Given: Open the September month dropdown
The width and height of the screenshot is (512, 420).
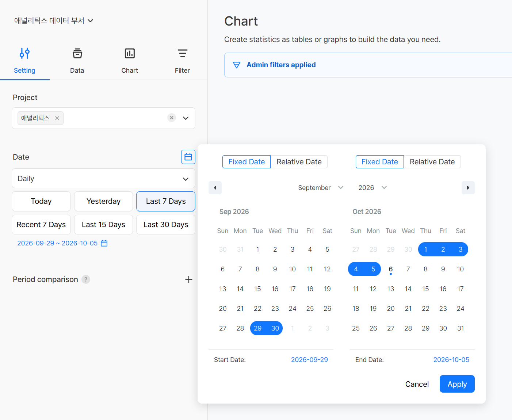Looking at the screenshot, I should (x=321, y=188).
